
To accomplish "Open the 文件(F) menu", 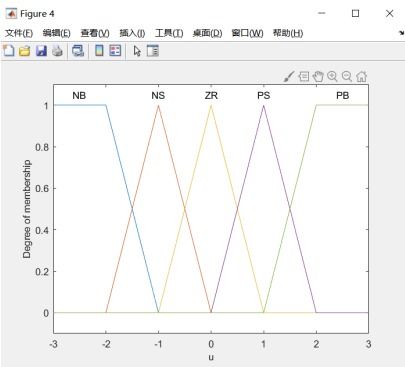I will pos(19,33).
